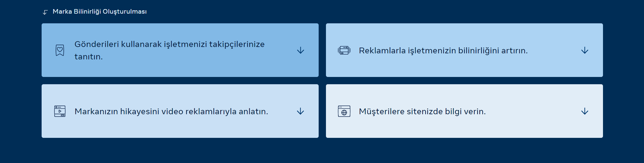Click the video player icon beside Markanızın
Viewport: 644px width, 163px height.
coord(60,111)
